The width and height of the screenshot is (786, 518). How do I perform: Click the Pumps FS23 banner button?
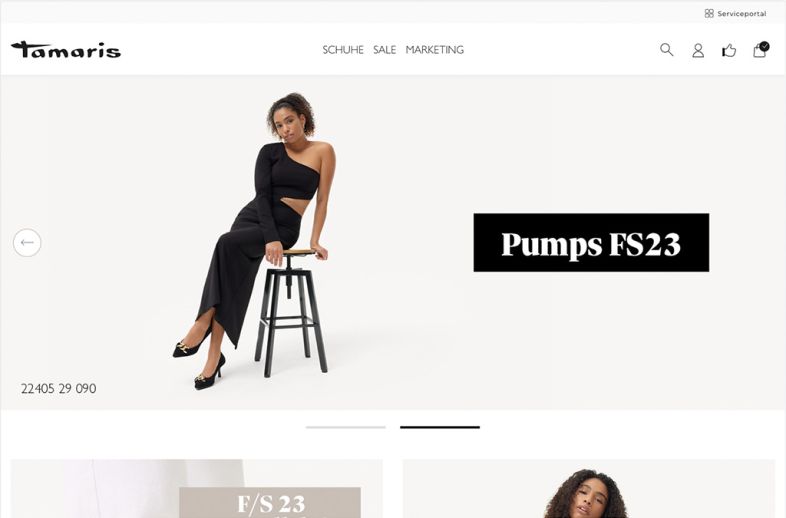pos(591,243)
